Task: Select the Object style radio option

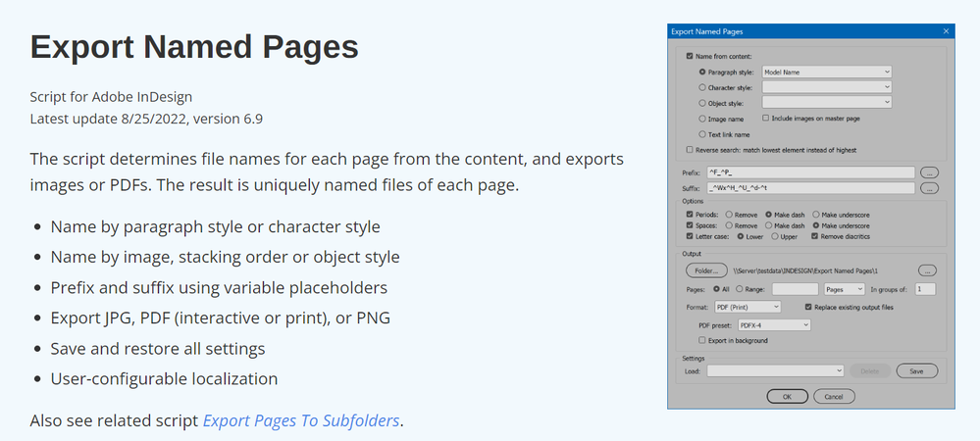Action: coord(702,103)
